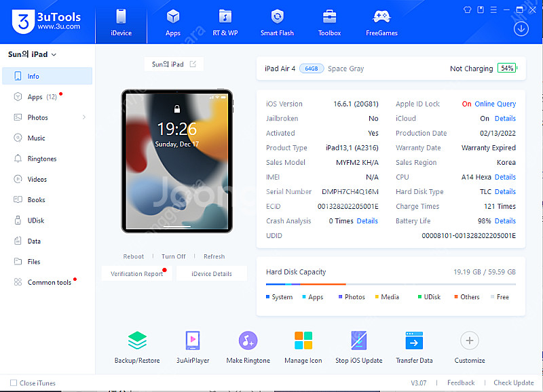This screenshot has height=392, width=543.
Task: Switch to RT & WP tab
Action: pos(225,22)
